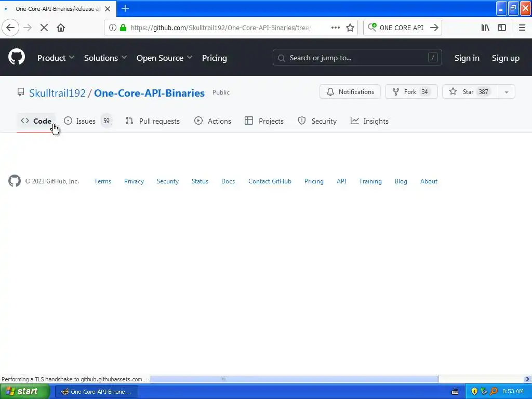The width and height of the screenshot is (532, 399).
Task: Click the search engine magnifier icon
Action: 372,27
